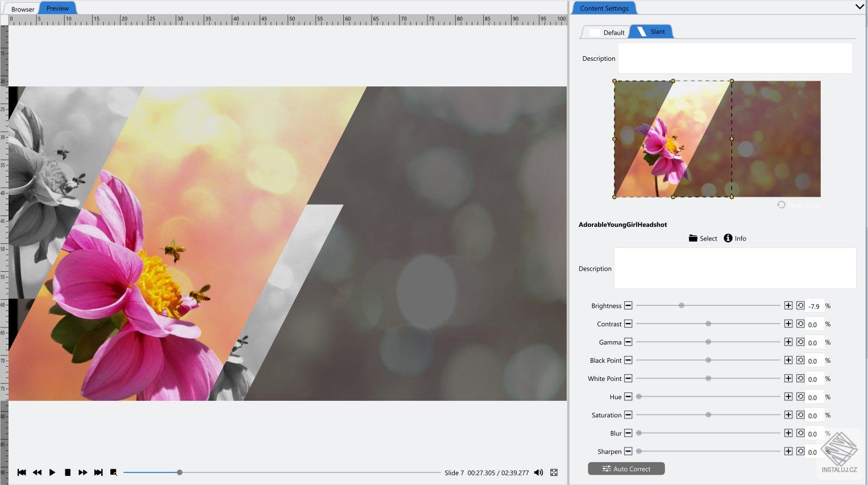
Task: Click the Fast Forward playback icon
Action: click(x=83, y=472)
